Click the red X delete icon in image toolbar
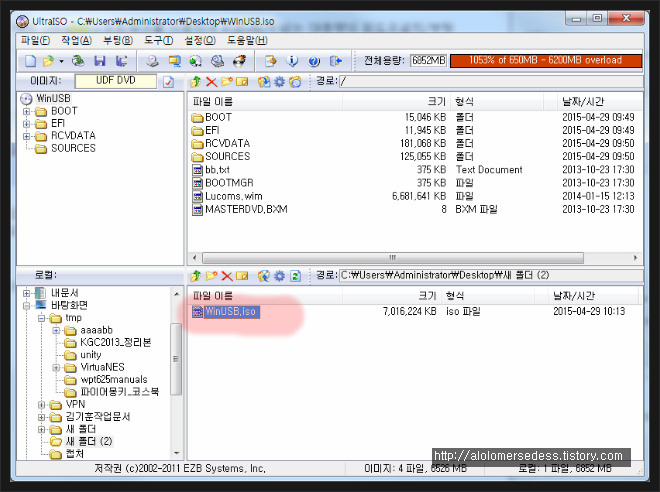Viewport: 660px width, 492px height. pyautogui.click(x=211, y=82)
